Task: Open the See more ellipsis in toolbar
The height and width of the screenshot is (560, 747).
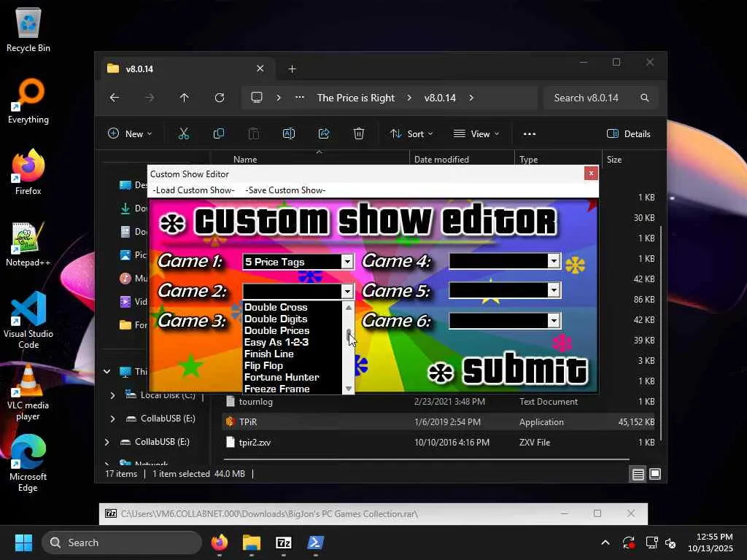Action: click(530, 134)
